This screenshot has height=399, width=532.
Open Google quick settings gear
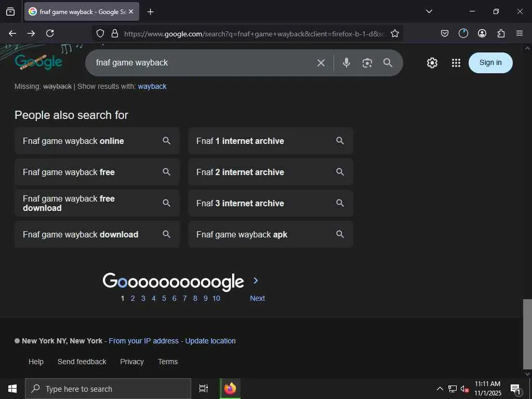click(432, 63)
